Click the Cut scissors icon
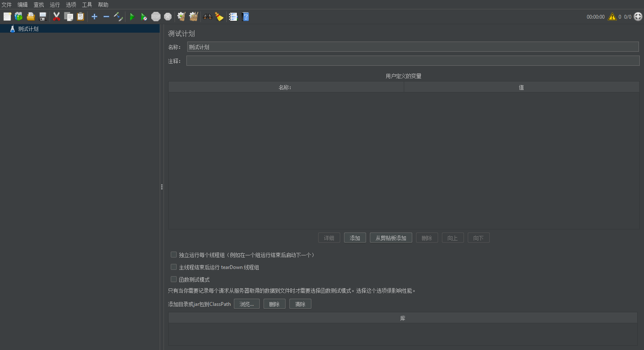The width and height of the screenshot is (644, 350). point(56,17)
